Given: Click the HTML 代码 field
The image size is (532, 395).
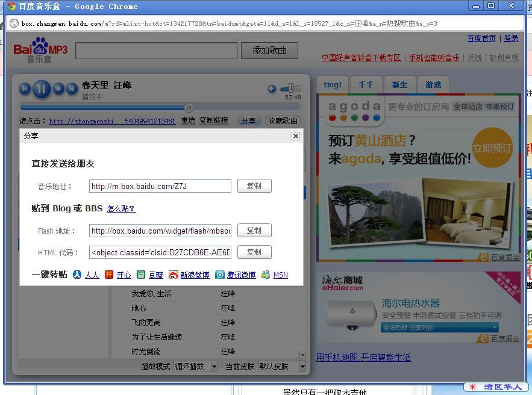Looking at the screenshot, I should click(x=160, y=253).
